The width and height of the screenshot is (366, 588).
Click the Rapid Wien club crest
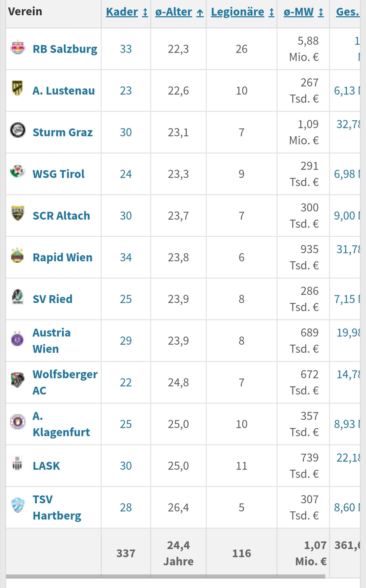18,255
